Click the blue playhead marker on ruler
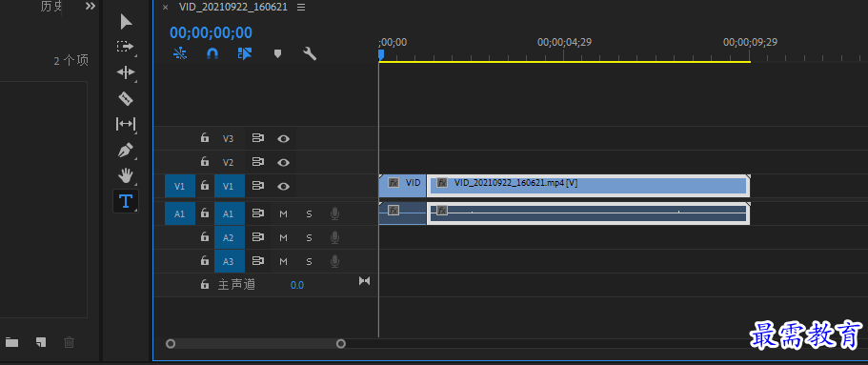The width and height of the screenshot is (868, 365). pyautogui.click(x=381, y=54)
